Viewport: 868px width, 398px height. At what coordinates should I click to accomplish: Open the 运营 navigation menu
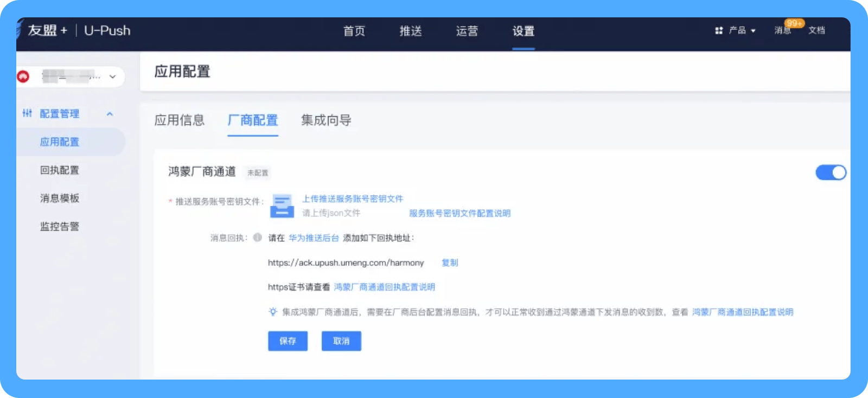pyautogui.click(x=467, y=31)
